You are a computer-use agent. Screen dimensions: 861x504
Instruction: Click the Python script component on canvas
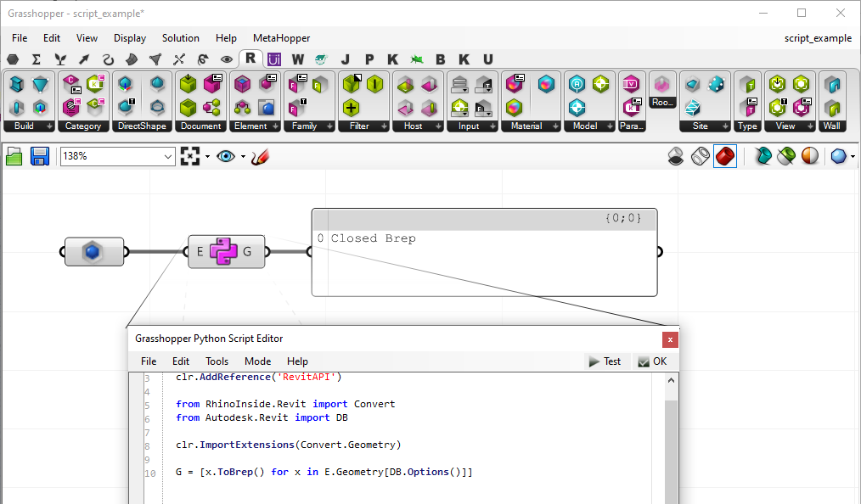[x=225, y=251]
